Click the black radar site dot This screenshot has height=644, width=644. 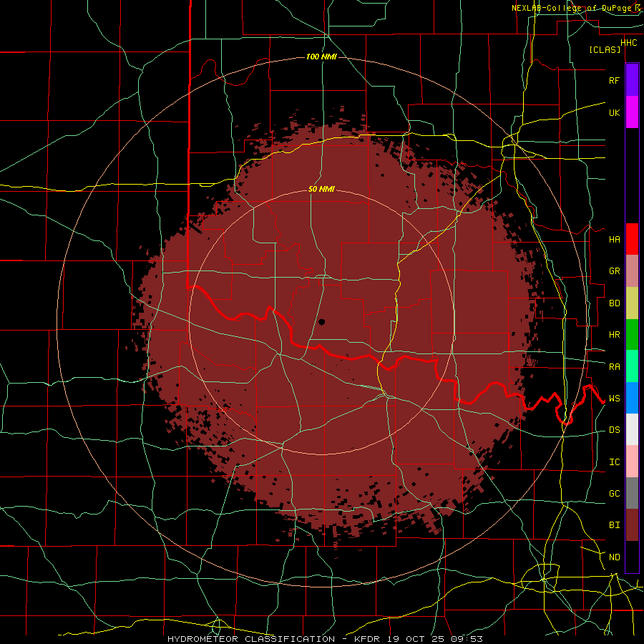(321, 322)
